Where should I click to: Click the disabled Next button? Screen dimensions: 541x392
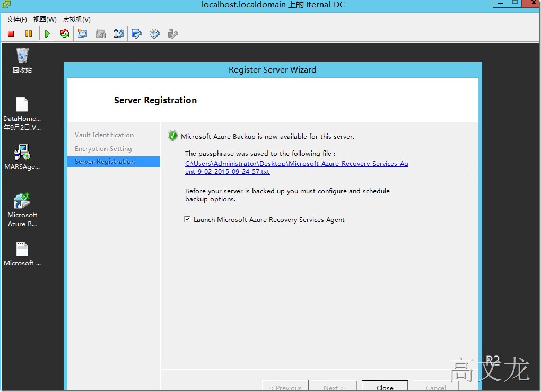click(x=334, y=386)
